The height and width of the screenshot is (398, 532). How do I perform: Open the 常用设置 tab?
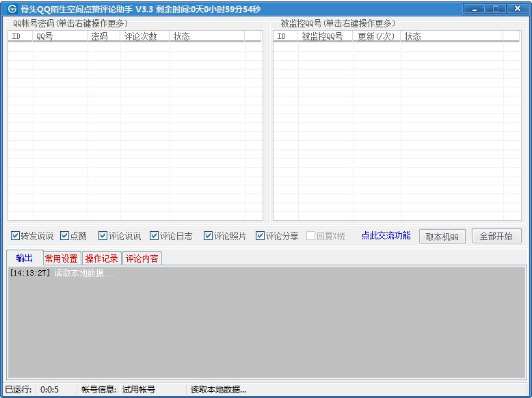click(61, 258)
